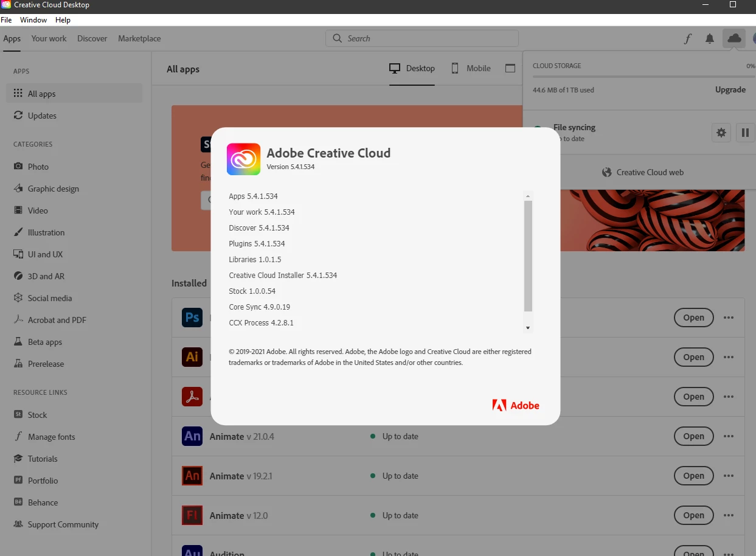Select the Mobile apps tab
This screenshot has height=556, width=756.
[x=470, y=69]
